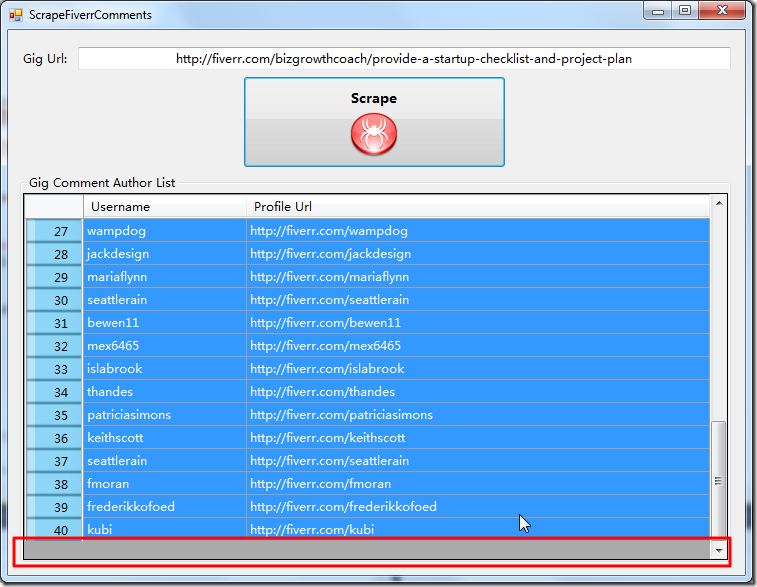Sort by the Username column header
757x587 pixels.
click(x=165, y=207)
